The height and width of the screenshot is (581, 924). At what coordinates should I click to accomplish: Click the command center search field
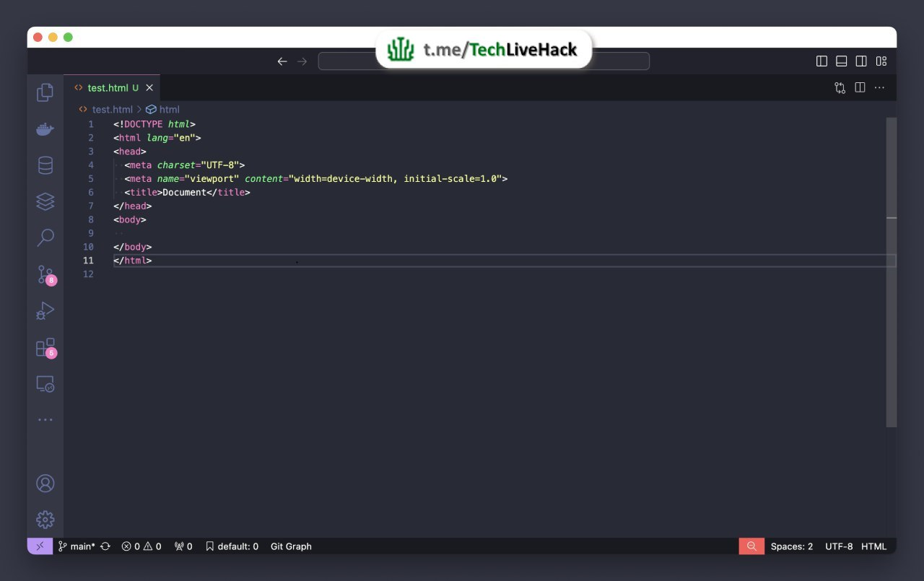click(x=484, y=61)
